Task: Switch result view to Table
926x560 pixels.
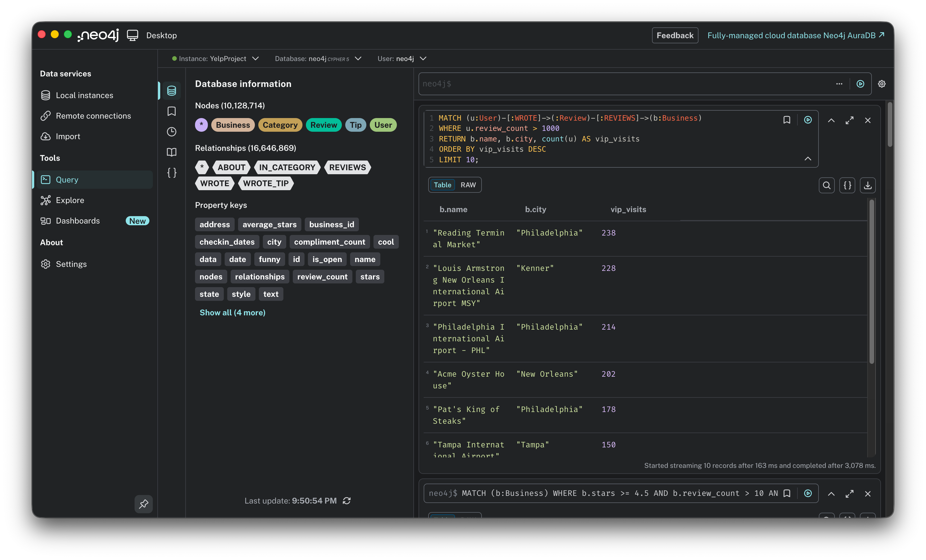Action: click(x=442, y=185)
